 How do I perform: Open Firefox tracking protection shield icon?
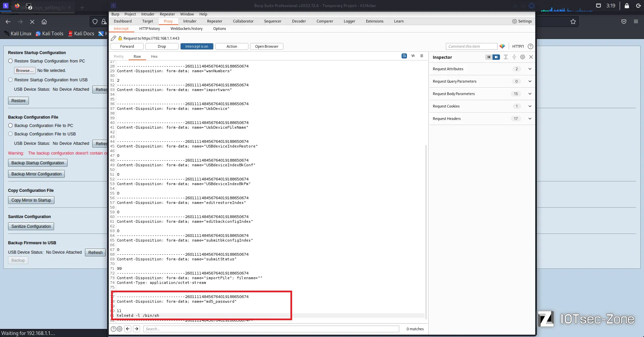tap(95, 22)
